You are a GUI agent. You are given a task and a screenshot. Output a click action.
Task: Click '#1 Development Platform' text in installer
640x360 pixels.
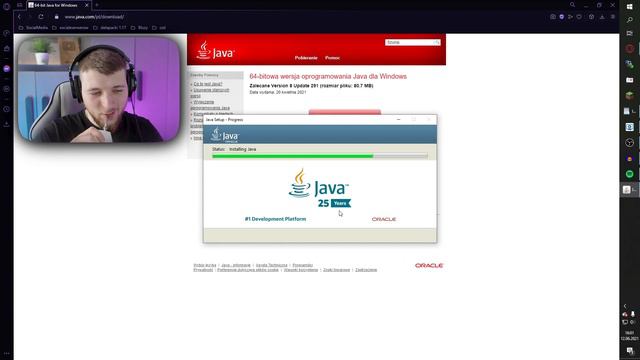coord(275,219)
